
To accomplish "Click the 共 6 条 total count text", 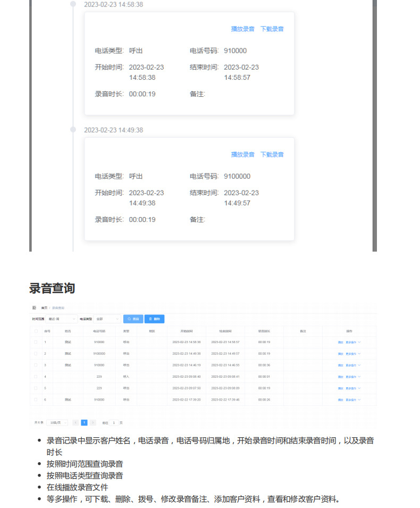I will pos(39,423).
